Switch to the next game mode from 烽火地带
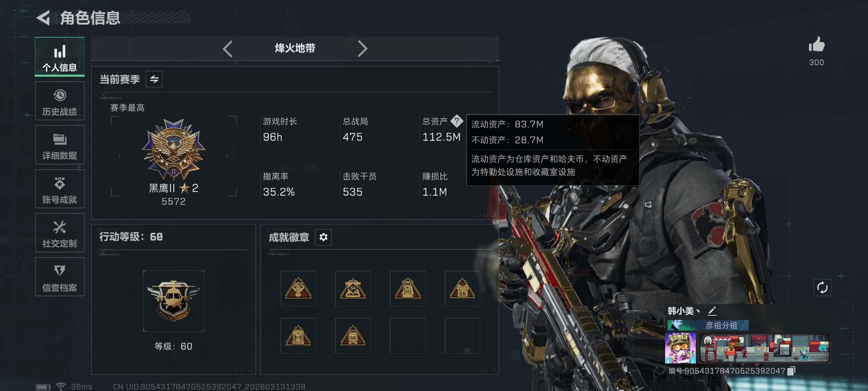Viewport: 868px width, 391px height. click(x=362, y=49)
